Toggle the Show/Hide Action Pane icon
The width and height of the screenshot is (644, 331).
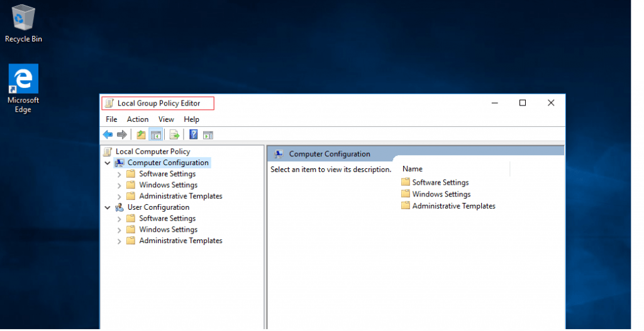coord(208,134)
